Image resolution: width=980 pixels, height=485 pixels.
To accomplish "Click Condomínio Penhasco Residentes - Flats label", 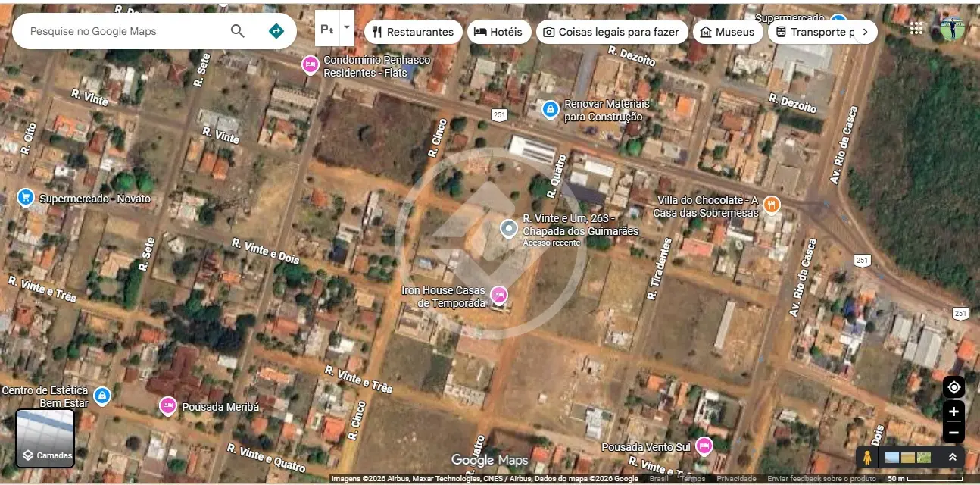I will tap(377, 66).
